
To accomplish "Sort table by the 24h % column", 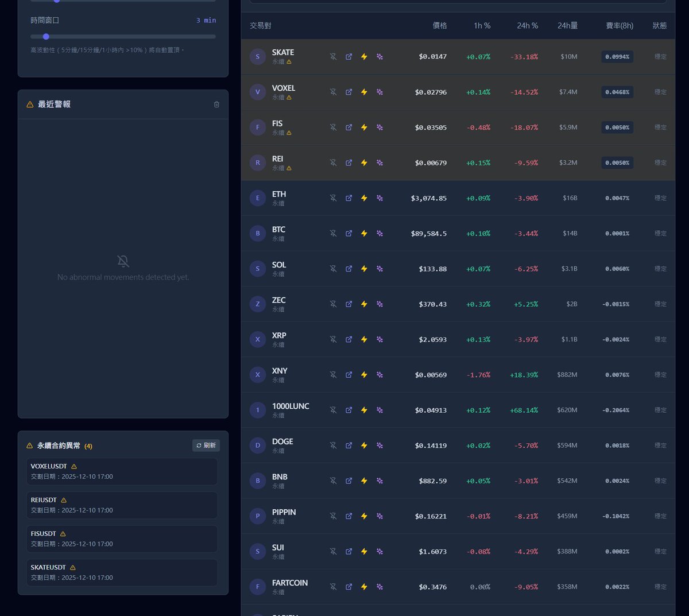I will [524, 25].
